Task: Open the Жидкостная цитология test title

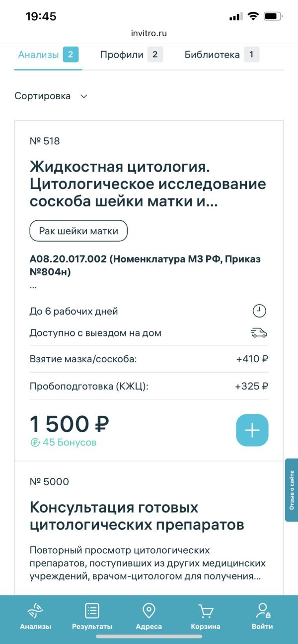Action: pyautogui.click(x=148, y=184)
